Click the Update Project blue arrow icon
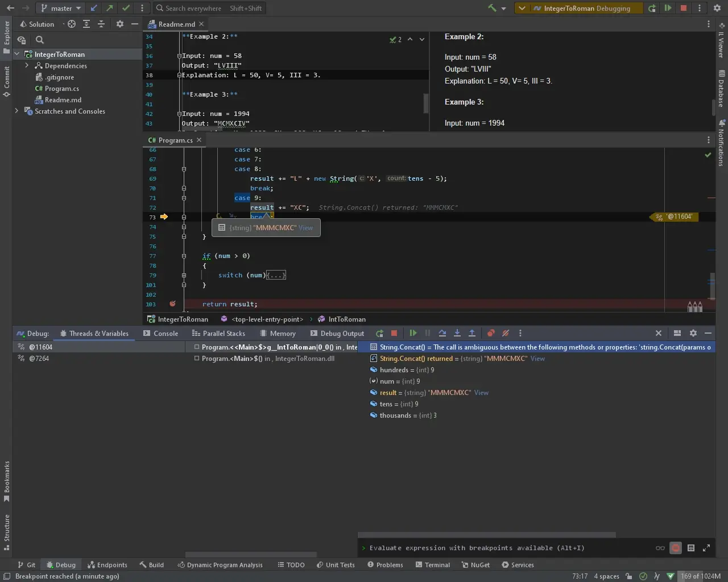Screen dimensions: 728x582 tap(94, 8)
